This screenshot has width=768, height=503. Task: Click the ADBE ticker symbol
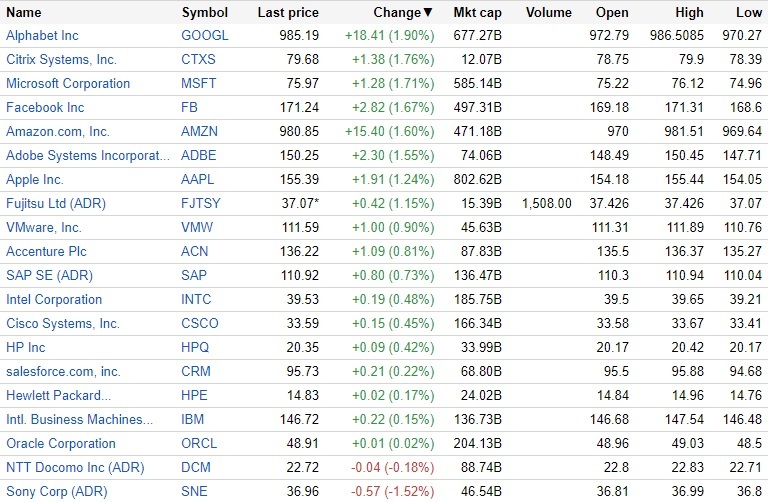click(x=198, y=156)
